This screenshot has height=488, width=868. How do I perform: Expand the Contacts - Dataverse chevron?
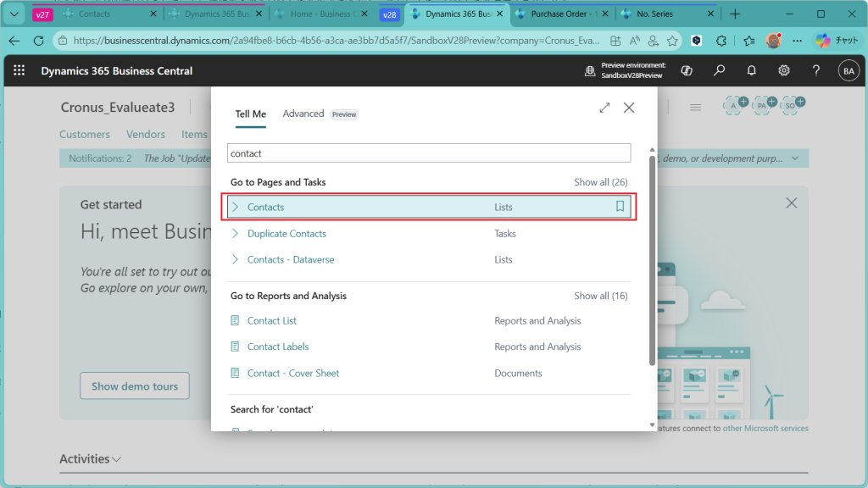[x=236, y=259]
